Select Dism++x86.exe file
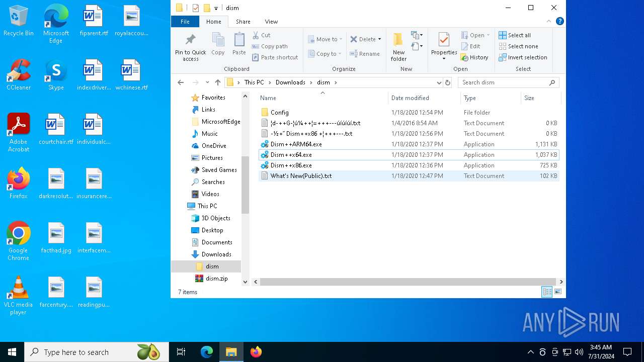This screenshot has width=644, height=362. [409, 165]
